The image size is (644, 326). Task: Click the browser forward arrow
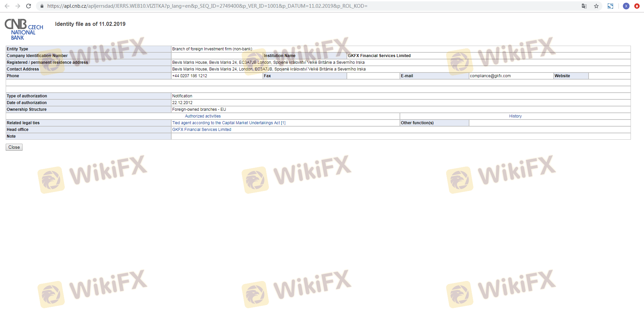point(18,6)
